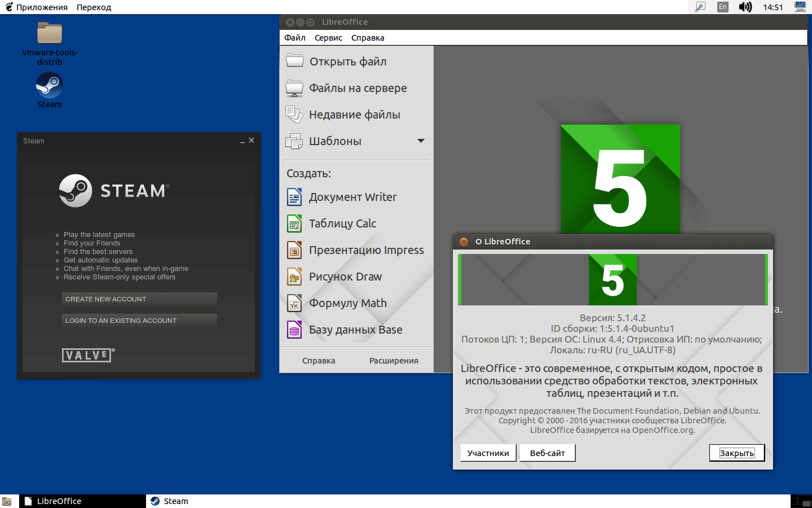
Task: Click the Создать: heading label
Action: pyautogui.click(x=308, y=173)
